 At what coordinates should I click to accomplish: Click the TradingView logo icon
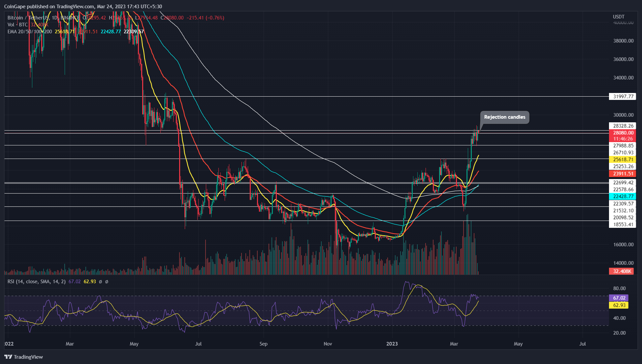[x=8, y=357]
